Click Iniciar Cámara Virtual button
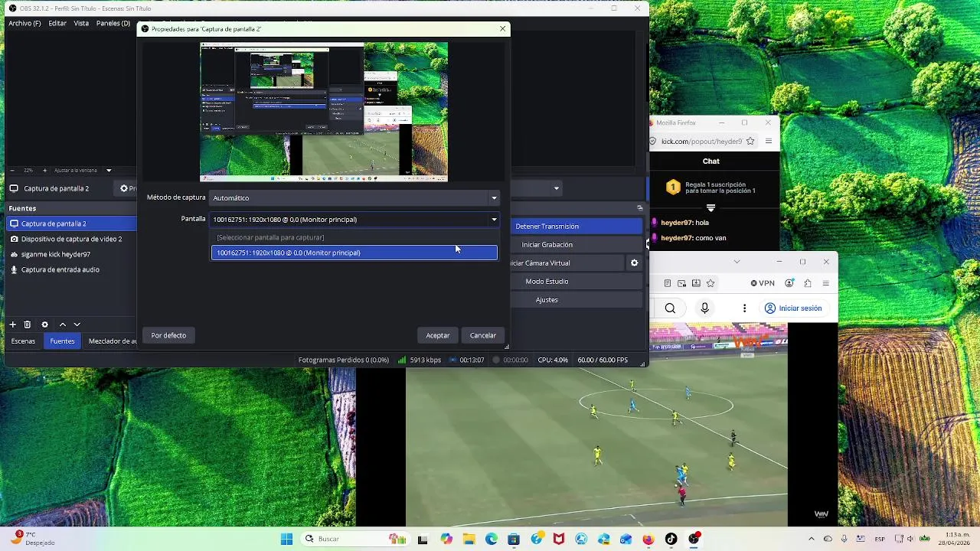The width and height of the screenshot is (980, 551). click(567, 263)
